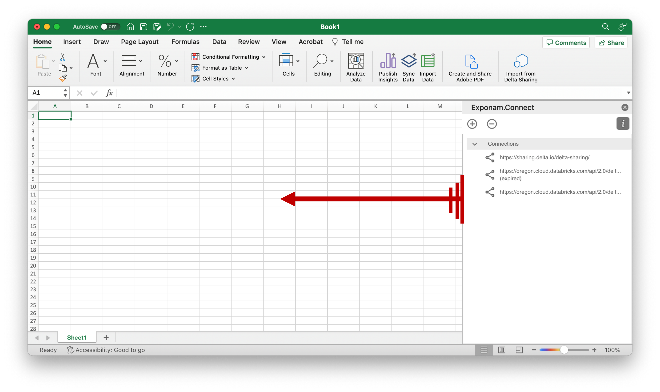Click the Save icon in title bar
This screenshot has width=660, height=392.
tap(144, 27)
